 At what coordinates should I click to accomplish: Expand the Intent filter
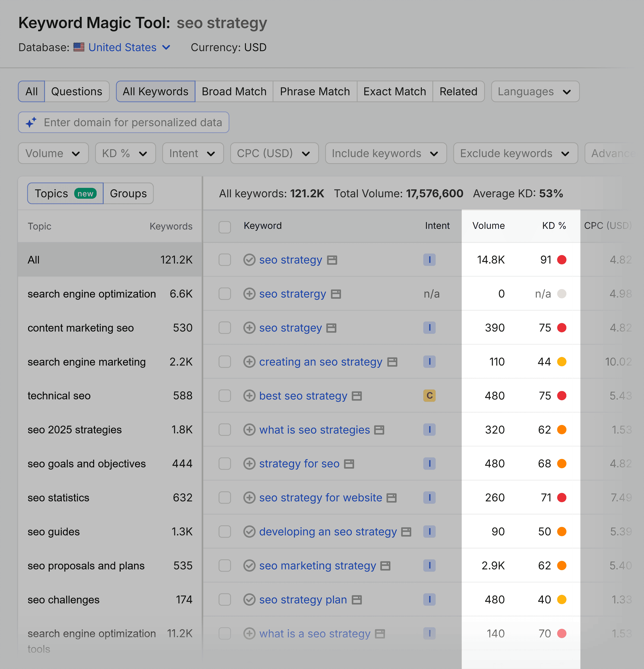193,153
